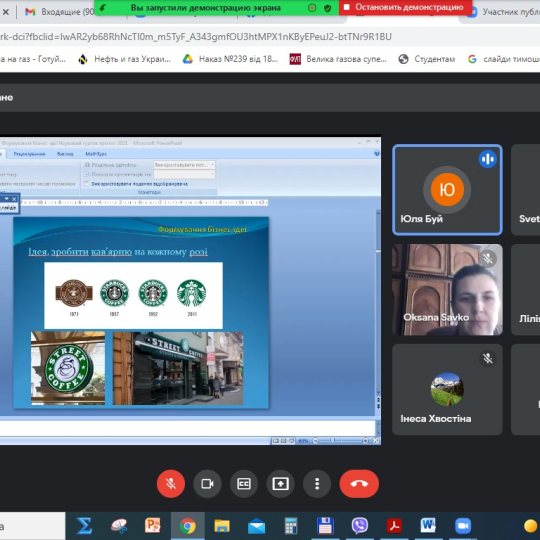Image resolution: width=540 pixels, height=540 pixels.
Task: Select the Street Coffee round sign photo
Action: (x=68, y=368)
